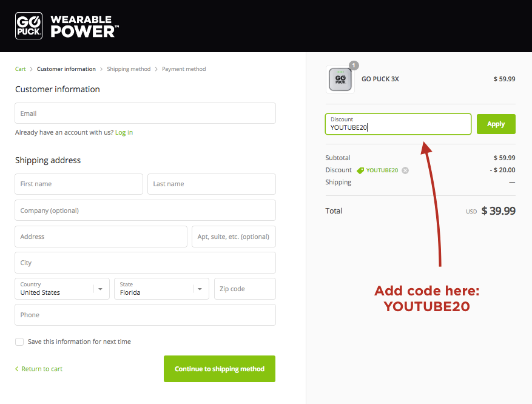
Task: Open the Country dropdown
Action: 62,289
